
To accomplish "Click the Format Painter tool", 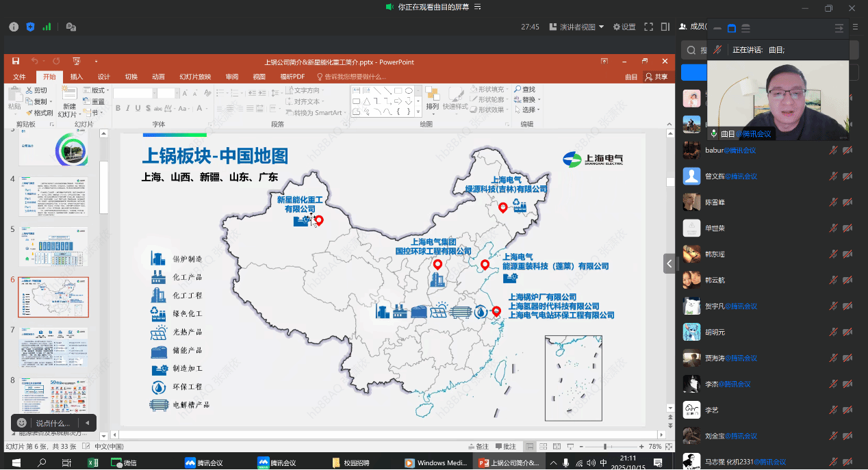I will click(x=39, y=112).
